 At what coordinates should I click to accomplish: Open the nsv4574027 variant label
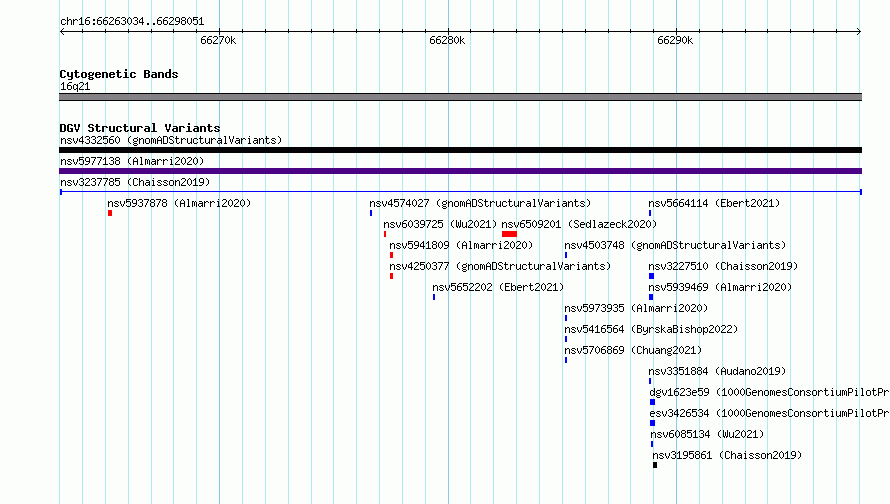(480, 203)
